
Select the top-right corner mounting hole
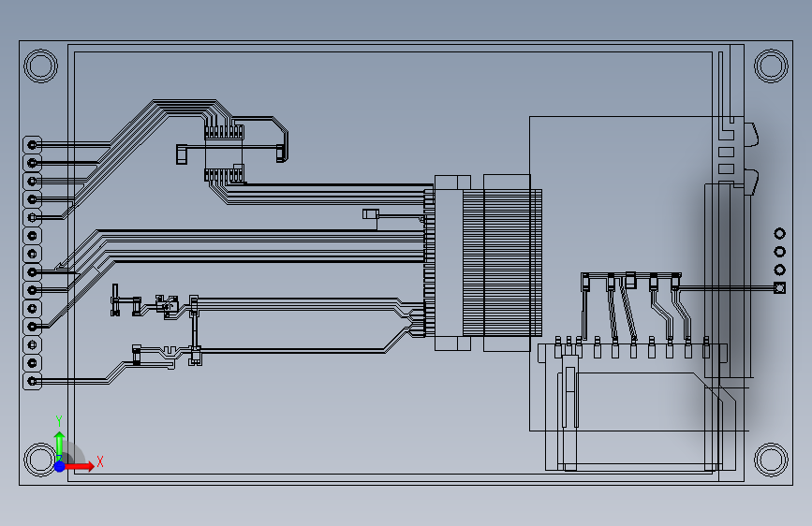(x=771, y=66)
